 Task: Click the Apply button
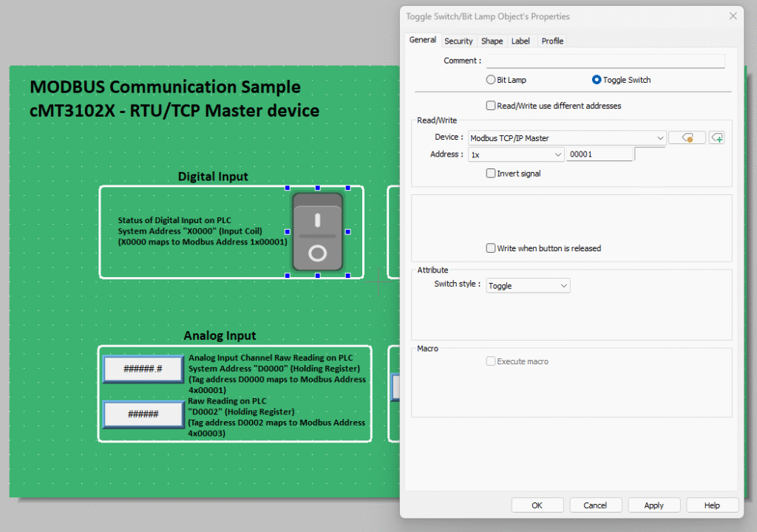(x=654, y=505)
